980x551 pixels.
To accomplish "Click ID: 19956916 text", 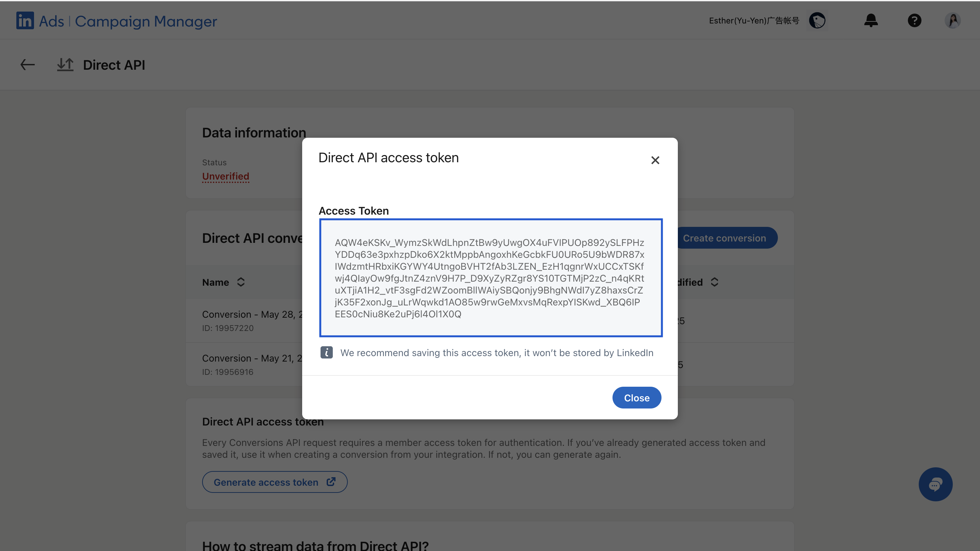I will click(x=228, y=372).
